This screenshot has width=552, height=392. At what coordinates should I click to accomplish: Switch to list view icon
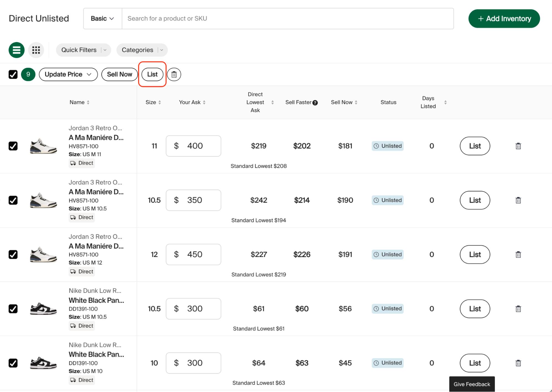(x=17, y=50)
